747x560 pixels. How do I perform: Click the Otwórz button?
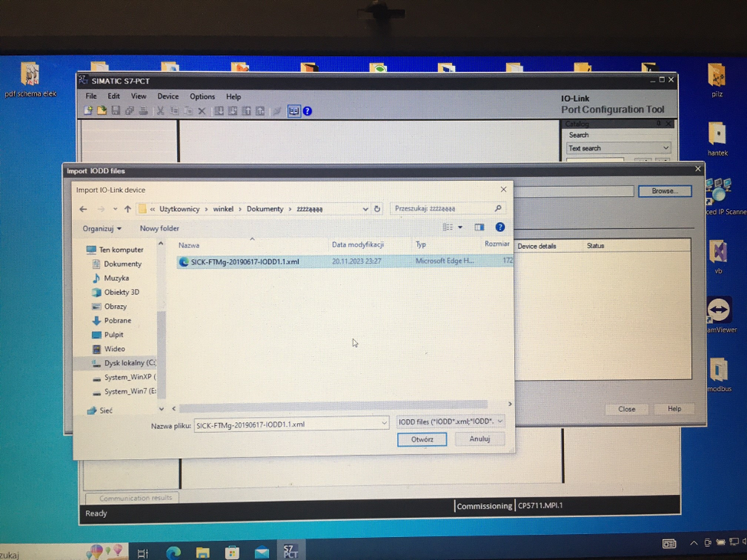pyautogui.click(x=422, y=439)
